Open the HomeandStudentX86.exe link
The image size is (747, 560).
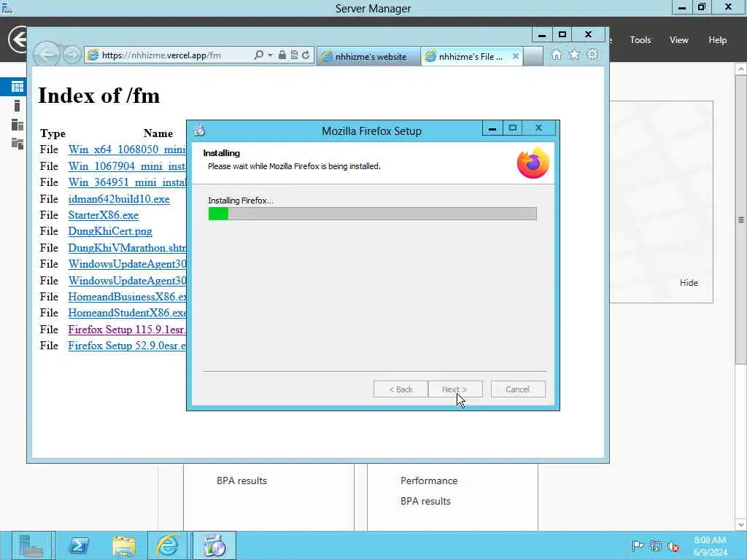coord(127,313)
